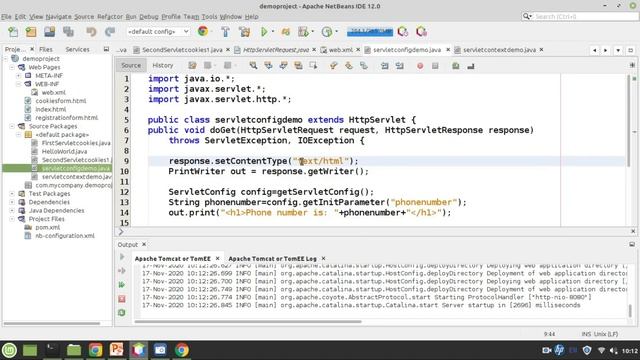This screenshot has width=640, height=360.
Task: Toggle Highlight Search in editor toolbar
Action: pyautogui.click(x=298, y=66)
